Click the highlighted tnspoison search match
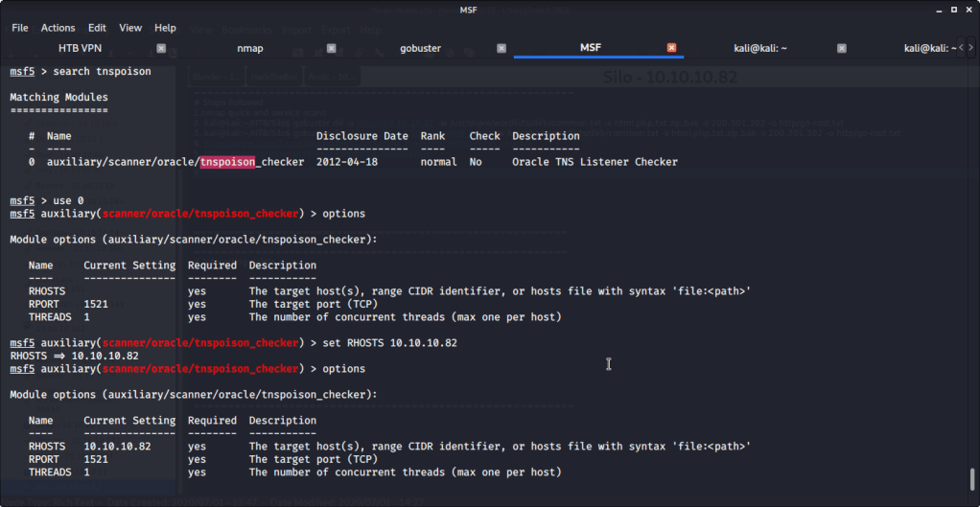The image size is (980, 507). [x=227, y=162]
